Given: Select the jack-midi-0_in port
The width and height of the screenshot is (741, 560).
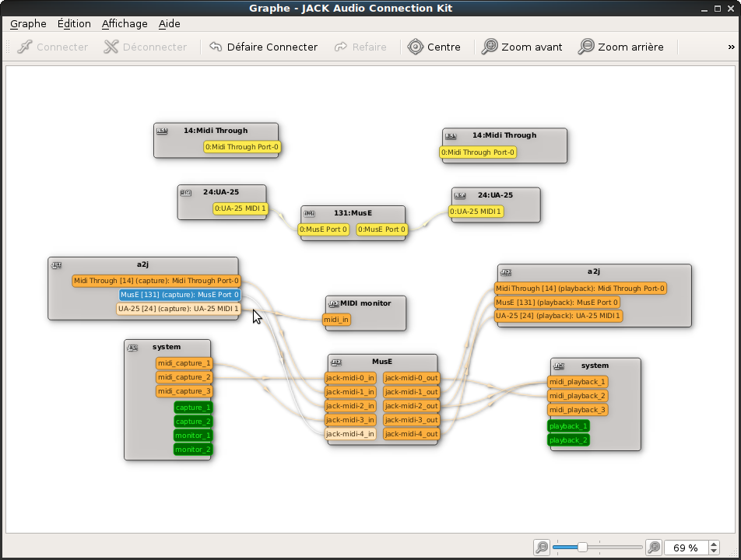Looking at the screenshot, I should 350,378.
